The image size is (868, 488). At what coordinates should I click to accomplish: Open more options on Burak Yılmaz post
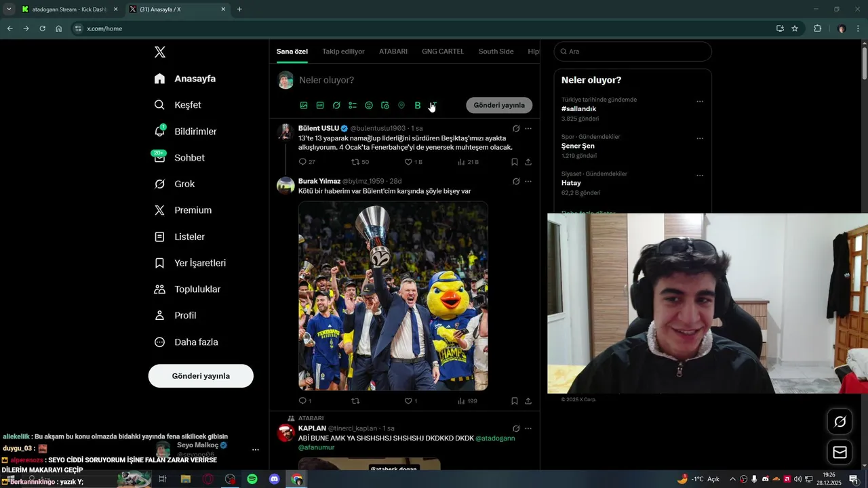tap(528, 181)
